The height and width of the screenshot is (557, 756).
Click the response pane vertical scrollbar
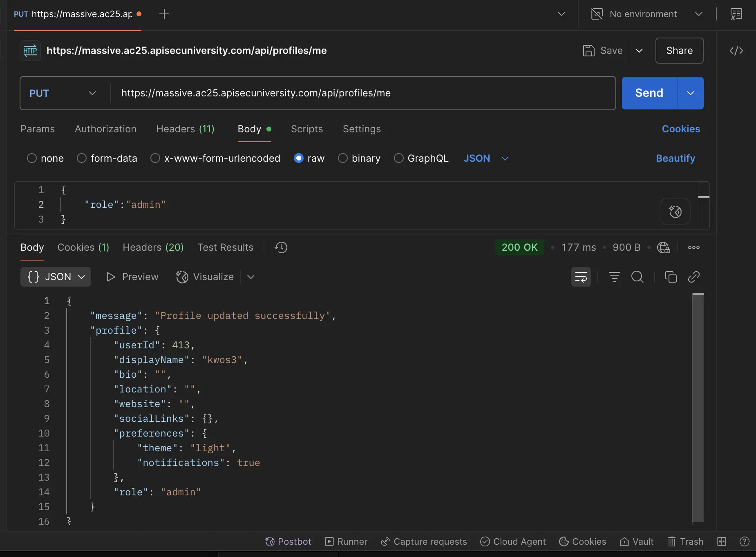coord(698,408)
